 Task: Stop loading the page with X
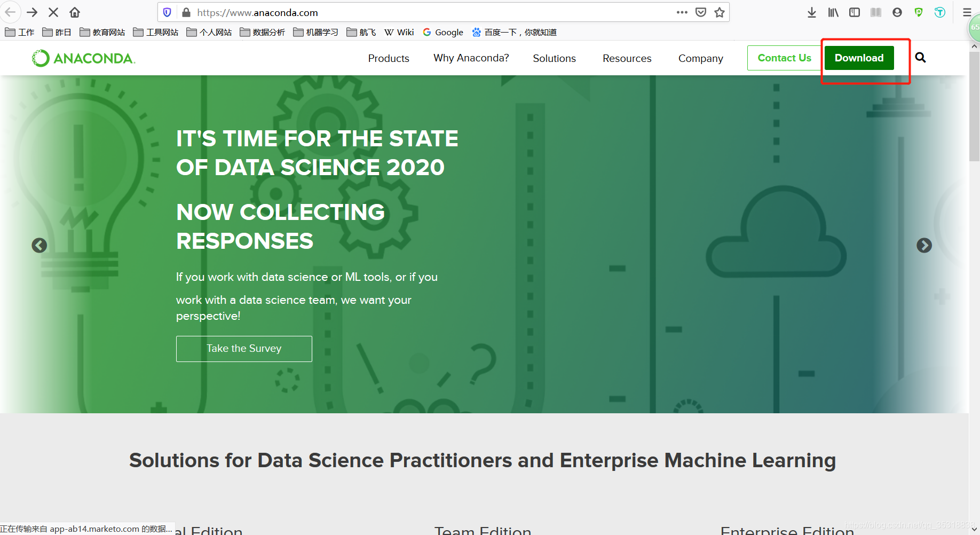click(x=53, y=12)
